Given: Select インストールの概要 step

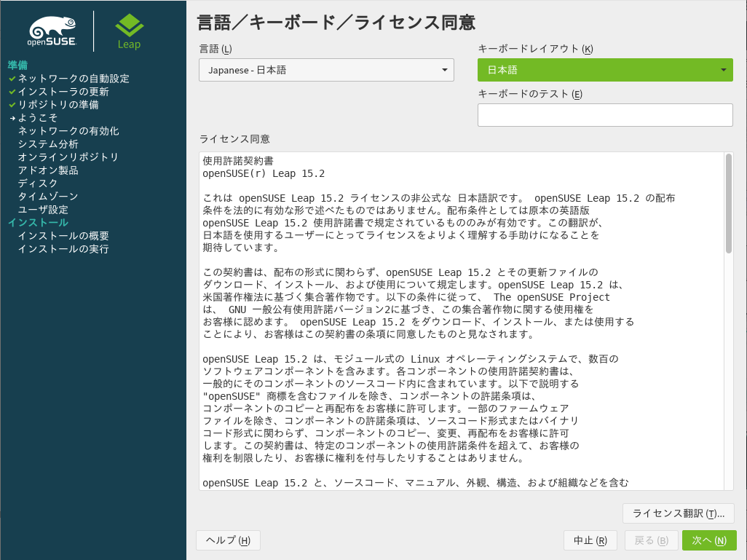Looking at the screenshot, I should click(x=63, y=236).
